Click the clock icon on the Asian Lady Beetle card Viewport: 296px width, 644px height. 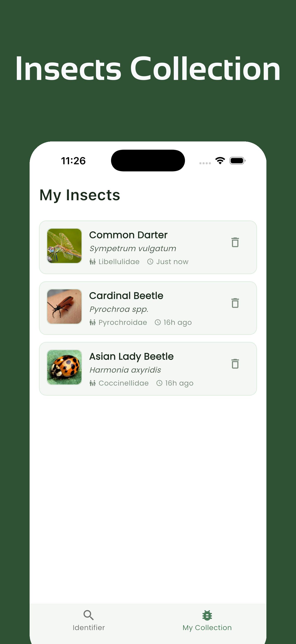click(159, 383)
